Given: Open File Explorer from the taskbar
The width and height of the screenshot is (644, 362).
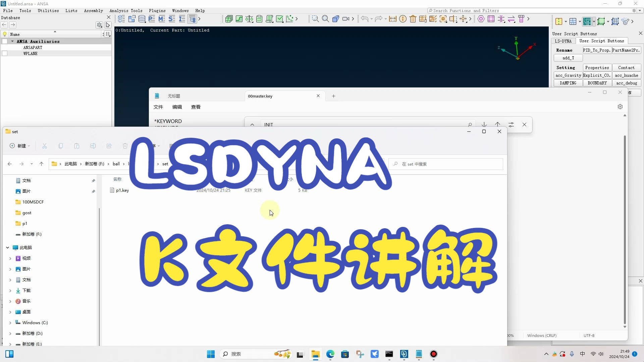Looking at the screenshot, I should point(315,354).
